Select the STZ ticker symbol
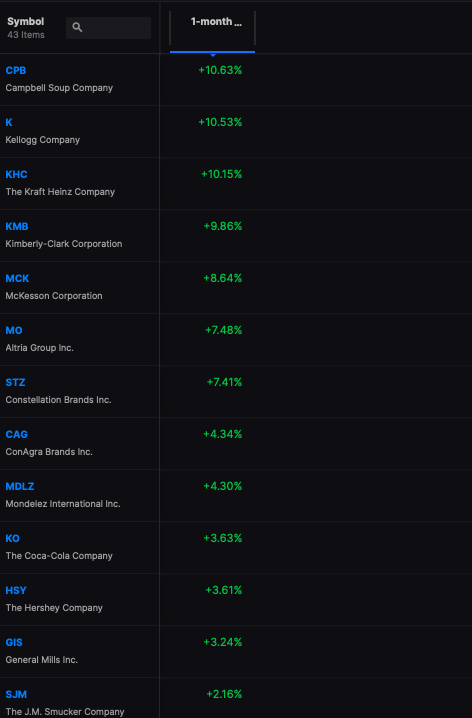 coord(15,382)
